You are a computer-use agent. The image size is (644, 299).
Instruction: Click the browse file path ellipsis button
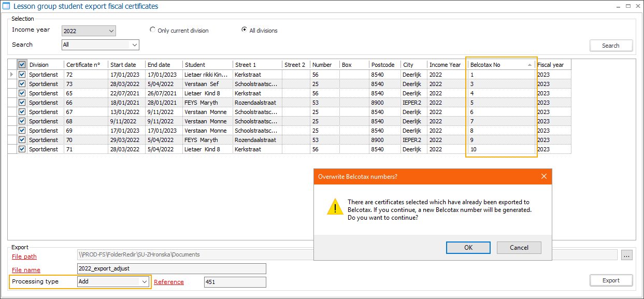point(627,255)
